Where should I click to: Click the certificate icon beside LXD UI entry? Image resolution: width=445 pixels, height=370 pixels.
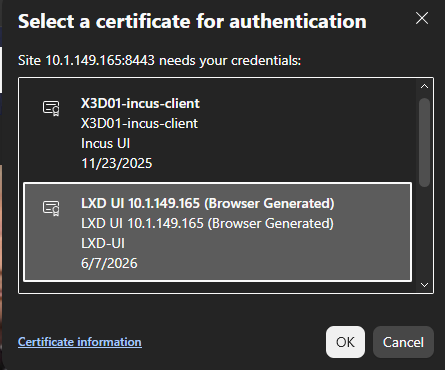[x=51, y=208]
